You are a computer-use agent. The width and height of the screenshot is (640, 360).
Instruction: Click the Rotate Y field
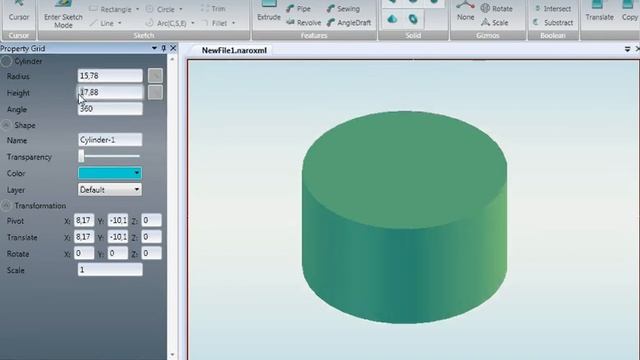coord(118,253)
